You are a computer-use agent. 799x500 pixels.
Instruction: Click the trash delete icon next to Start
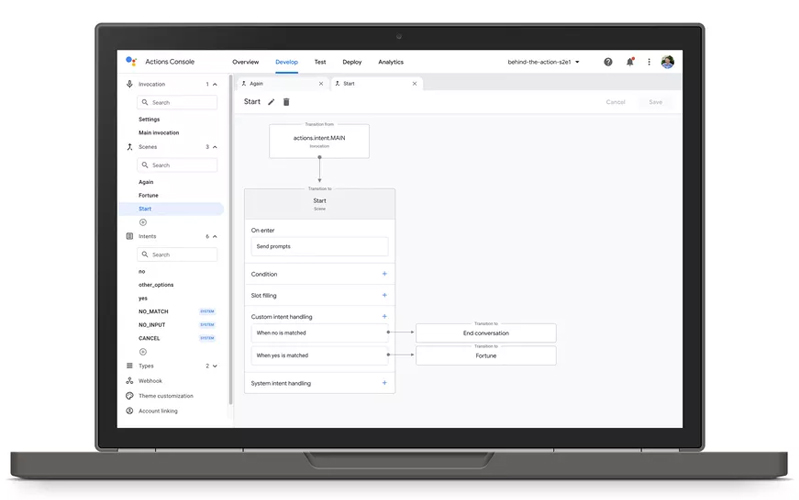pos(286,102)
